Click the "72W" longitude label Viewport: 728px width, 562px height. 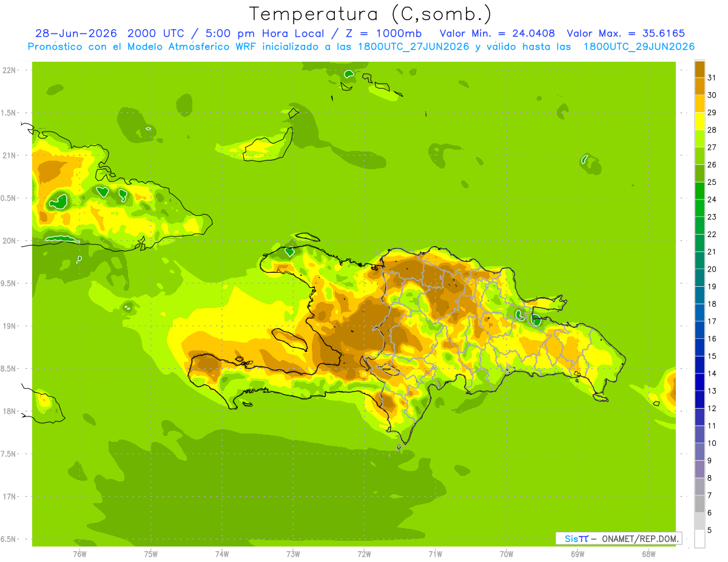364,554
